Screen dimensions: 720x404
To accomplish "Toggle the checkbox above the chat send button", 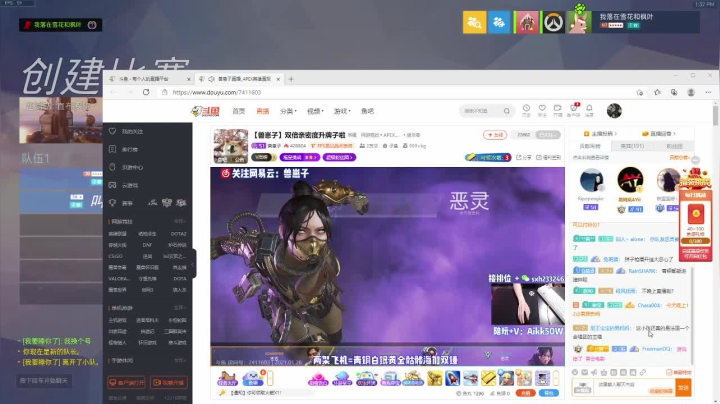I will [669, 372].
